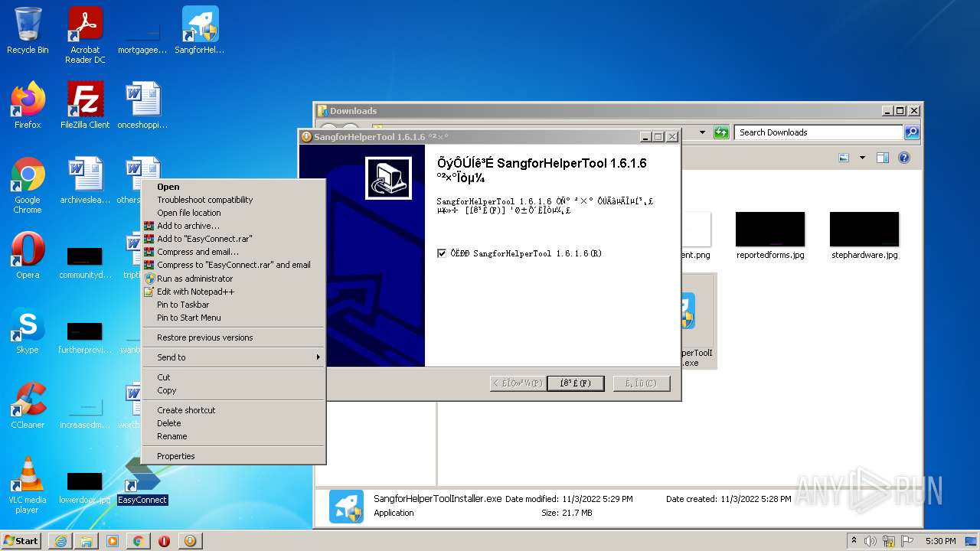The width and height of the screenshot is (980, 551).
Task: Click the change view icon in Downloads
Action: [x=844, y=158]
